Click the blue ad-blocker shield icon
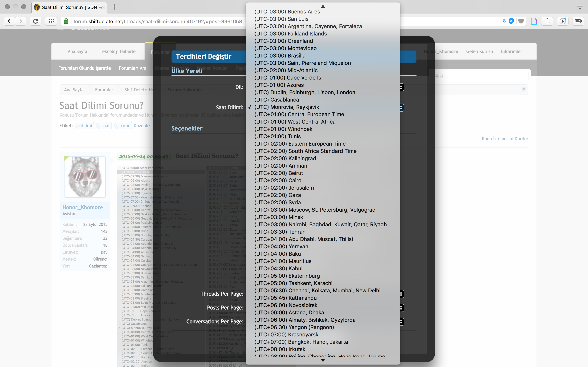The width and height of the screenshot is (588, 367). pyautogui.click(x=511, y=21)
